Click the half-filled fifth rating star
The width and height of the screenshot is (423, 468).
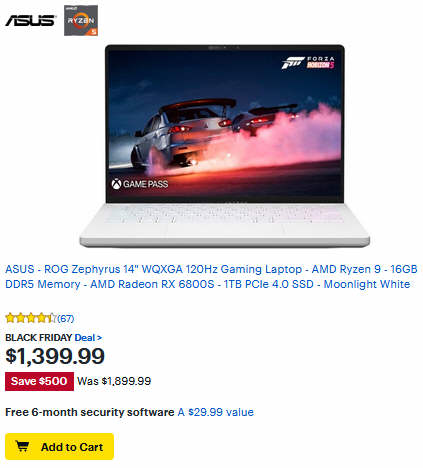(52, 318)
